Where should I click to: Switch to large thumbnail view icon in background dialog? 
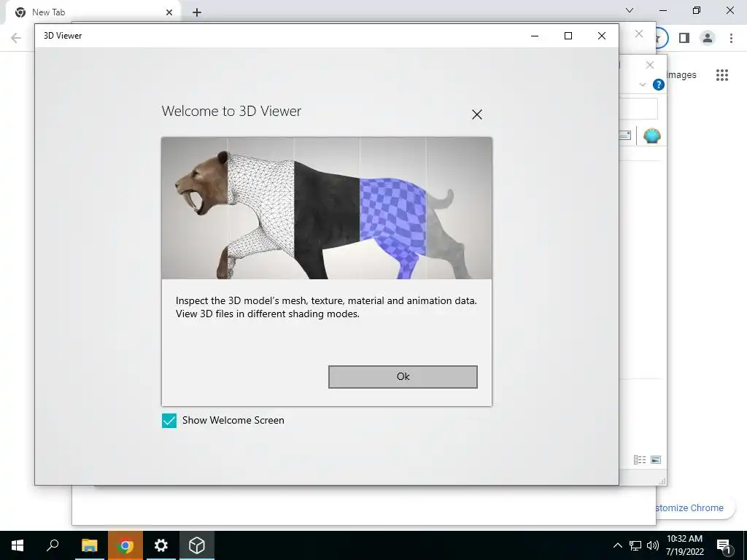tap(656, 459)
